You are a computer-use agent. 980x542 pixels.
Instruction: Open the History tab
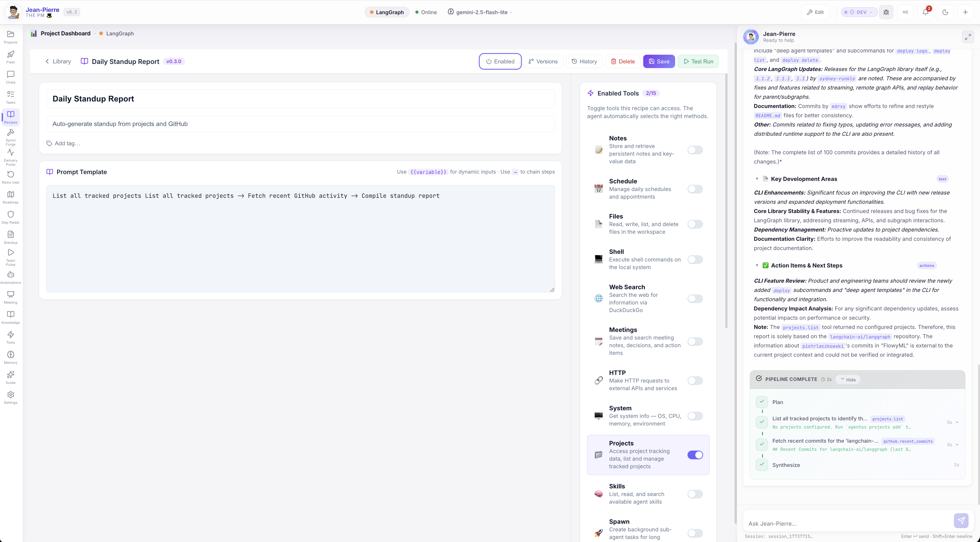pos(584,61)
